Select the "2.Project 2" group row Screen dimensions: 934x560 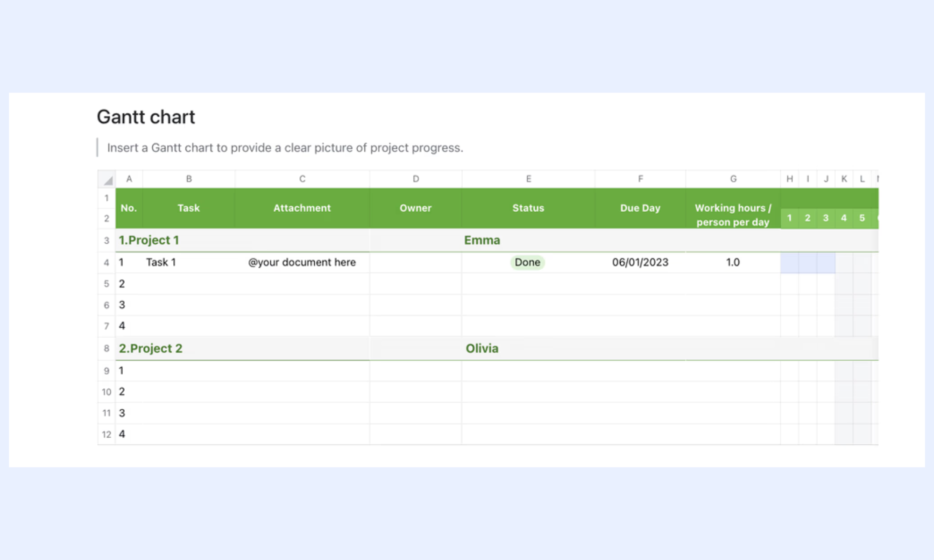click(497, 349)
